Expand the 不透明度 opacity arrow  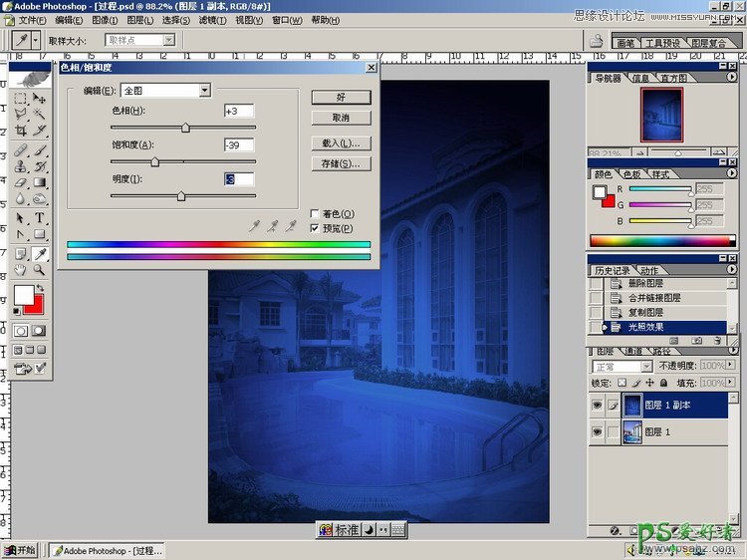coord(732,367)
